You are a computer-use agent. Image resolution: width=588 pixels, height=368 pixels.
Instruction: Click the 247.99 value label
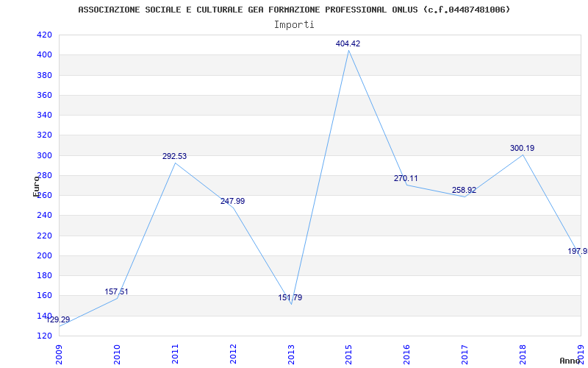pyautogui.click(x=232, y=201)
